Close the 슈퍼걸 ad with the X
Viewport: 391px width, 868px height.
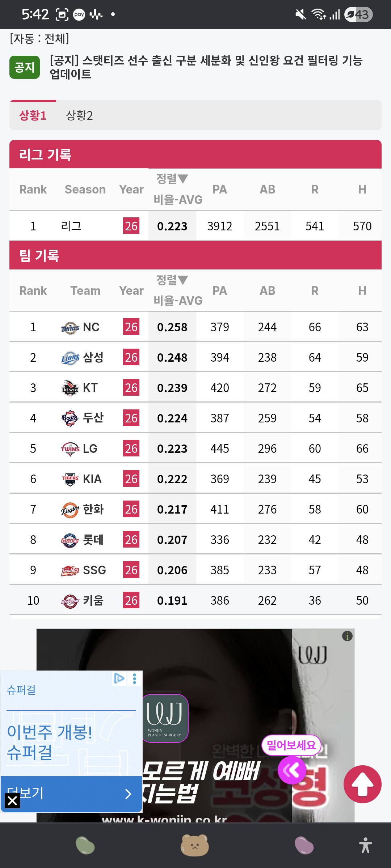pos(12,801)
